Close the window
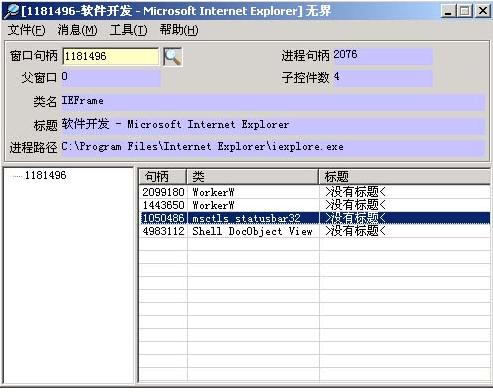Image resolution: width=493 pixels, height=392 pixels. click(482, 11)
